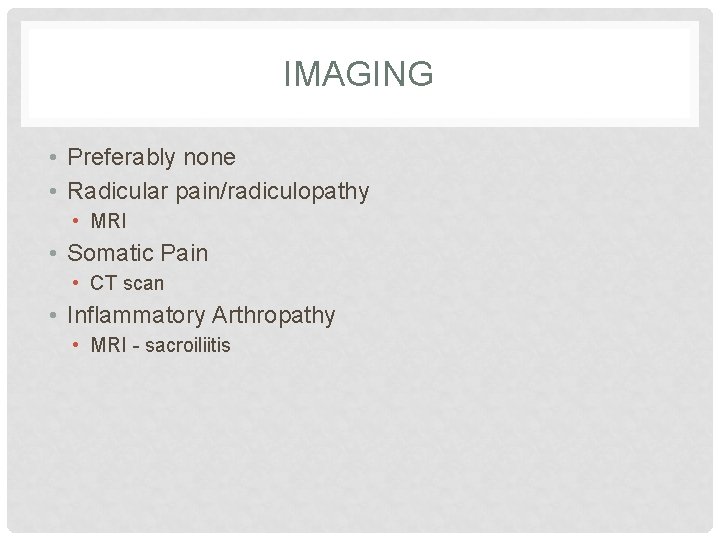Image resolution: width=720 pixels, height=540 pixels.
Task: Select the "Preferably none" bullet text
Action: [x=151, y=157]
